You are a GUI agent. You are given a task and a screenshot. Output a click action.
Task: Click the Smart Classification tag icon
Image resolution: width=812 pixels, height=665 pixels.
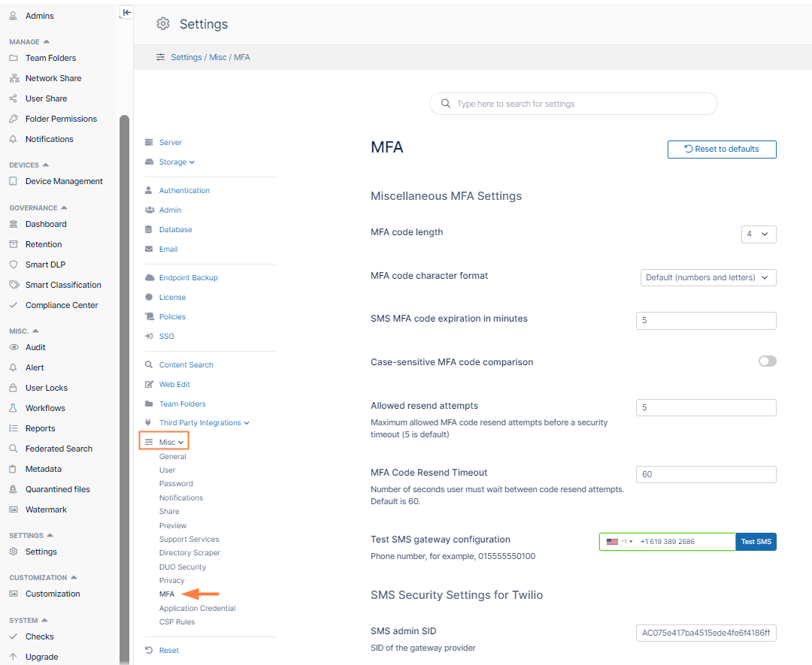click(x=14, y=285)
